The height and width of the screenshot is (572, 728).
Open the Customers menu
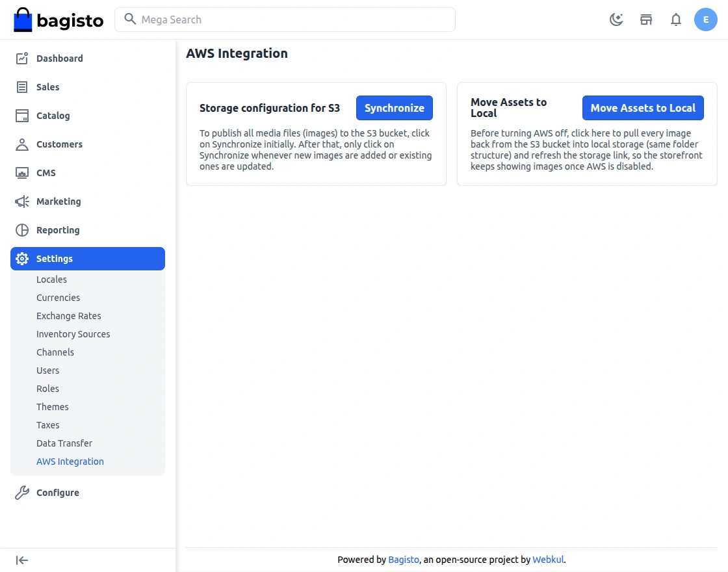click(88, 144)
